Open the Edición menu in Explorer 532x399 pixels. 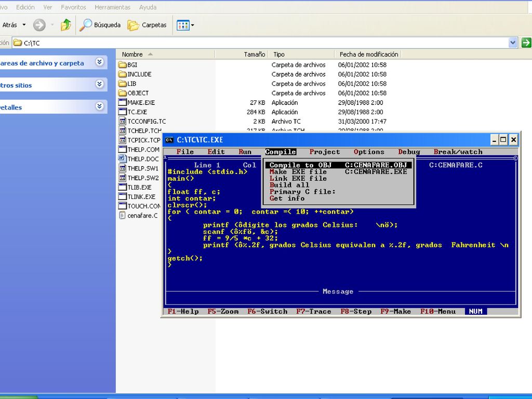click(25, 7)
